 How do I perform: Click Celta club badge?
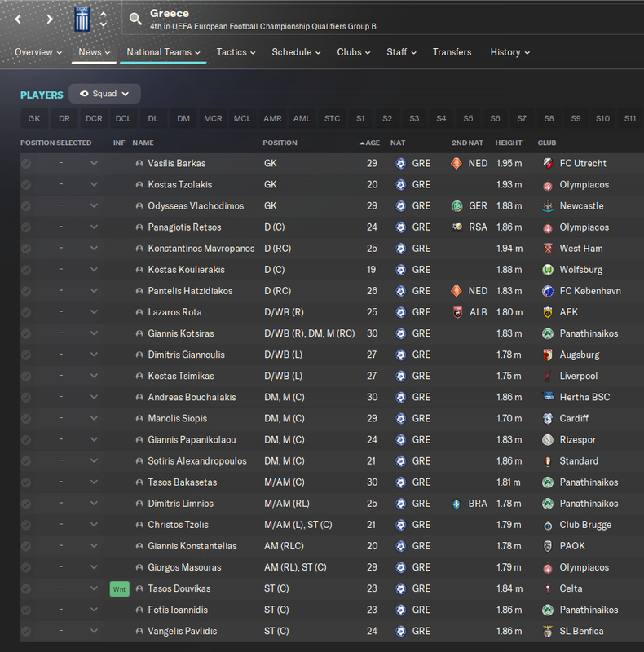[x=548, y=588]
